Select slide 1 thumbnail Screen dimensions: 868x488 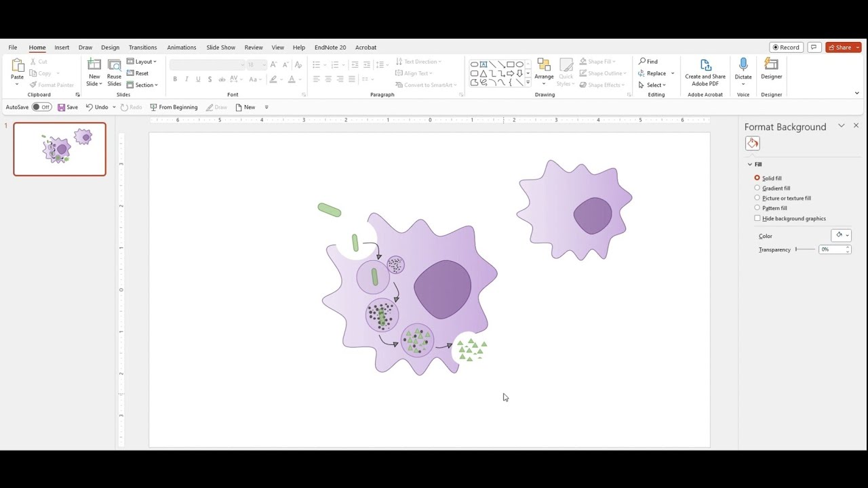[x=60, y=149]
